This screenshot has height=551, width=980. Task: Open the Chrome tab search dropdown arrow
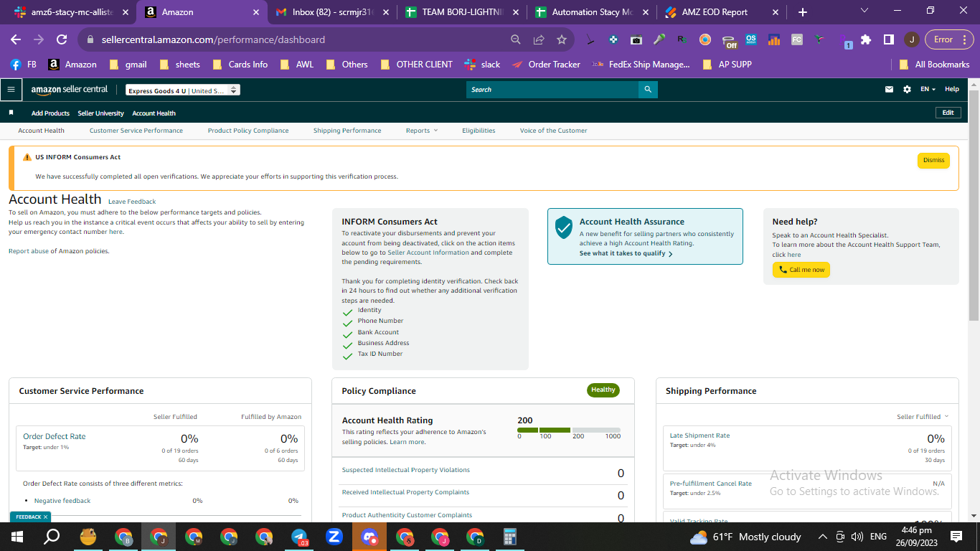click(864, 11)
